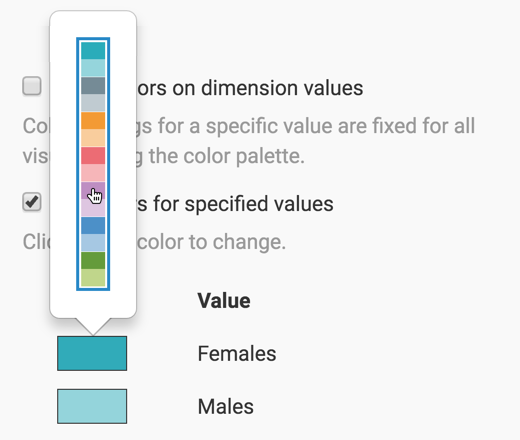Select the blue palette color
The image size is (520, 440).
pos(93,225)
